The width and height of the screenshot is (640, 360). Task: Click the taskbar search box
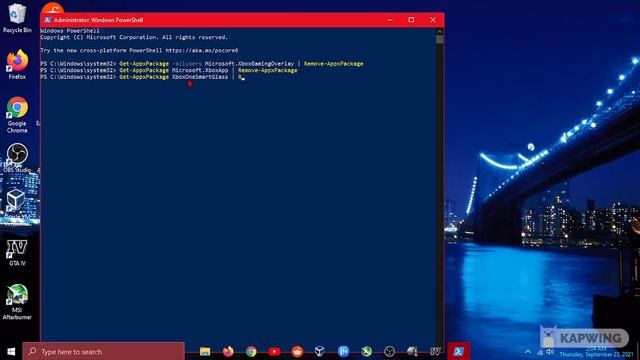[103, 351]
